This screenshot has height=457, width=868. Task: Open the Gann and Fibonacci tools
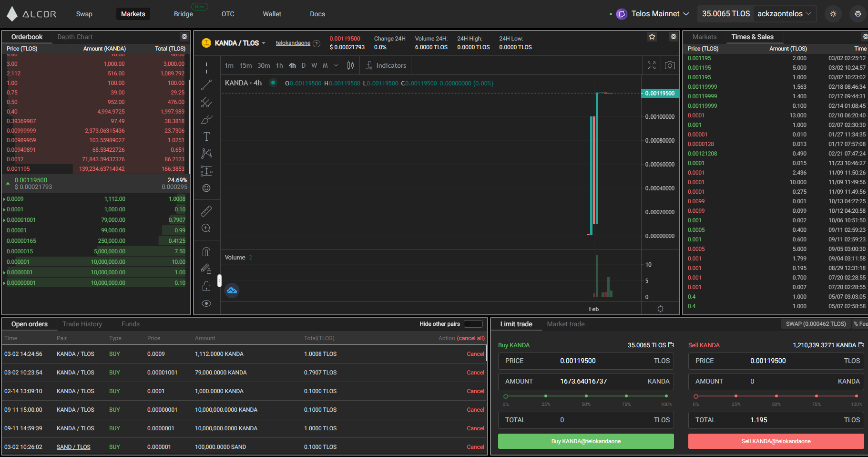[x=206, y=102]
